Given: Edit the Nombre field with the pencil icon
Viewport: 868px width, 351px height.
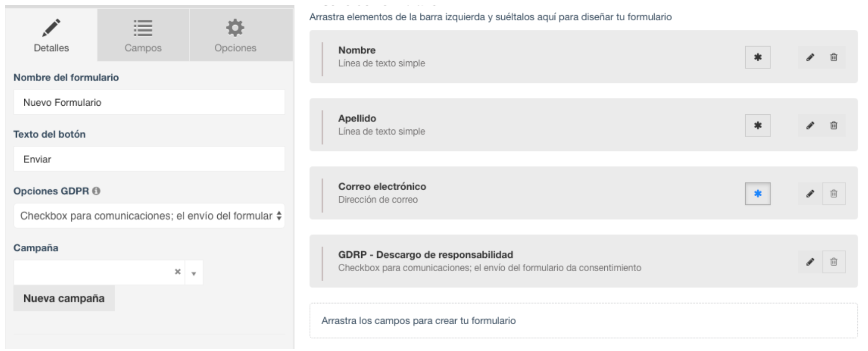Looking at the screenshot, I should 809,57.
